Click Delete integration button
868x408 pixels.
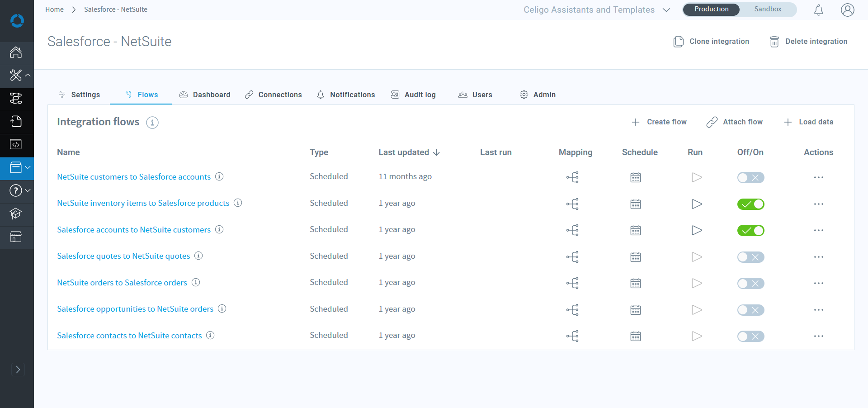(808, 42)
